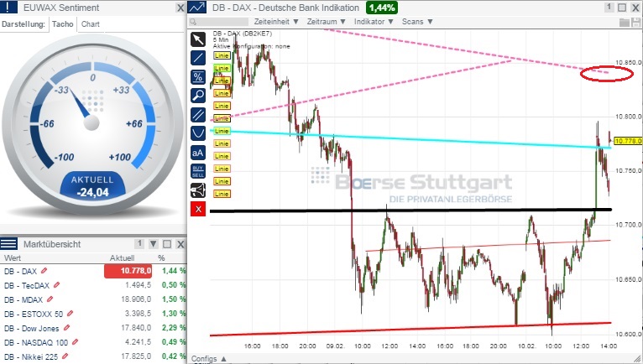This screenshot has height=364, width=643.
Task: Click the chart window line-chart icon
Action: point(196,8)
